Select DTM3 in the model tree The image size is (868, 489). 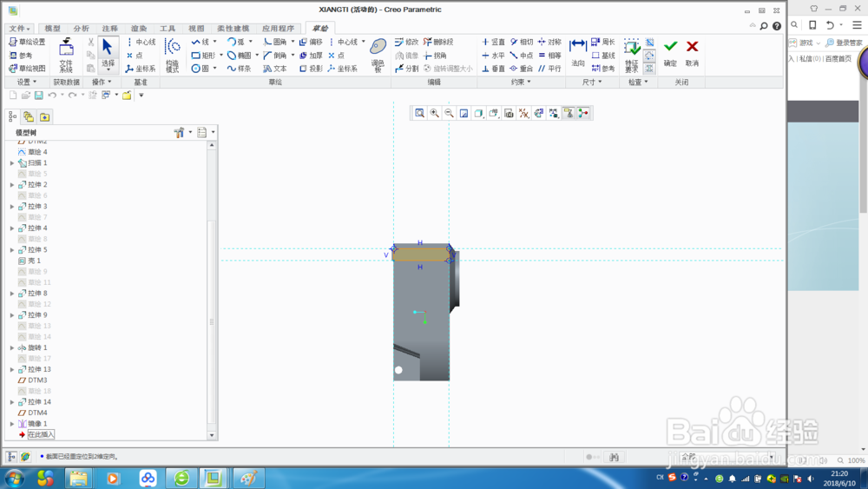pos(33,380)
